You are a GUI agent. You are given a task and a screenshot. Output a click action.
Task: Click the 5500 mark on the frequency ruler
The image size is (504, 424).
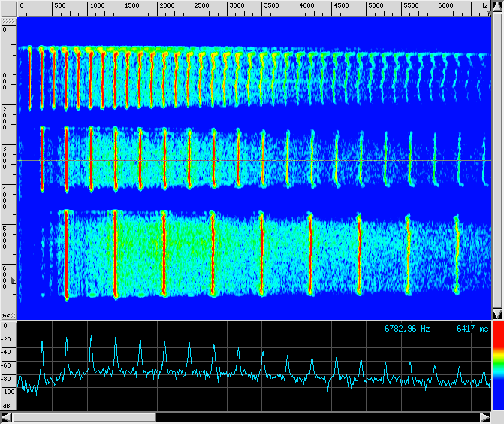click(411, 6)
